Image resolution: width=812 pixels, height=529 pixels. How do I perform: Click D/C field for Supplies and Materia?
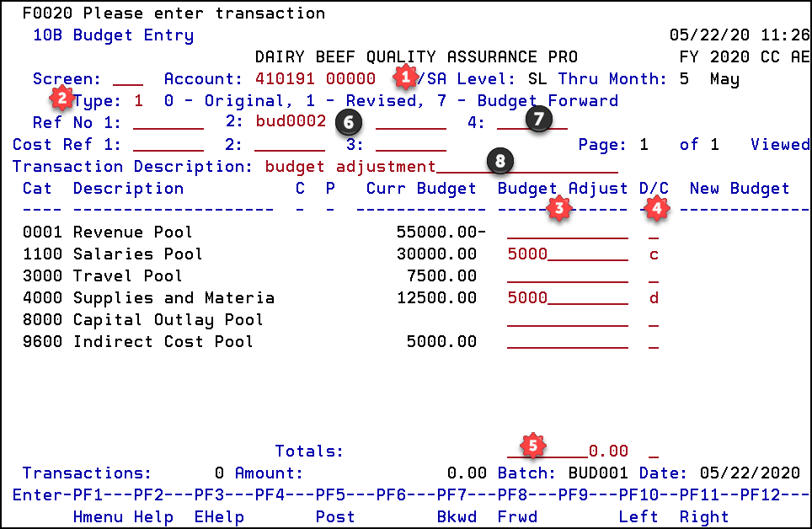point(654,298)
